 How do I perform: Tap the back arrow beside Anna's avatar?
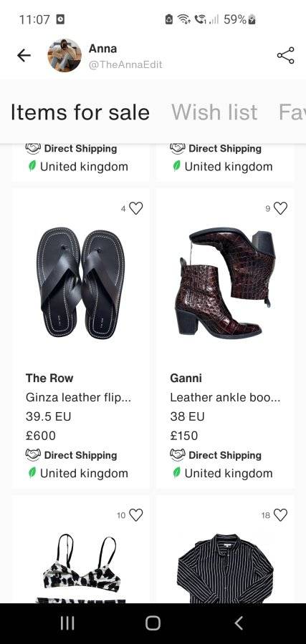pyautogui.click(x=24, y=55)
